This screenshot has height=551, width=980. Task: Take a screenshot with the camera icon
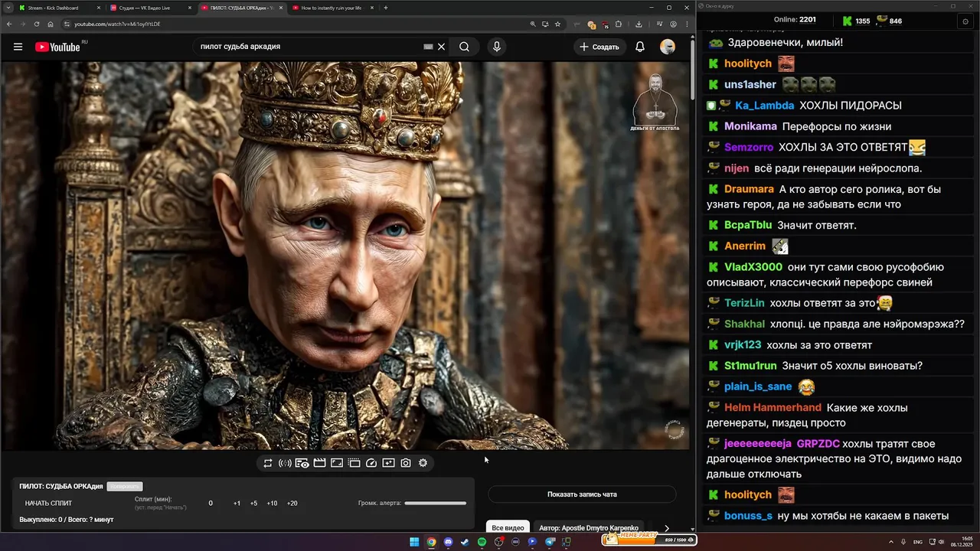(x=406, y=463)
